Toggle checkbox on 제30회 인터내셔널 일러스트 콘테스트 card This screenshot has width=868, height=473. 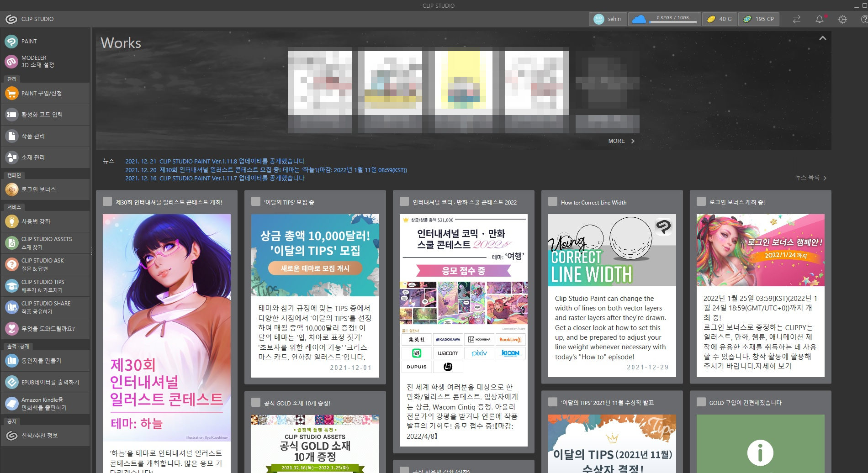[107, 202]
